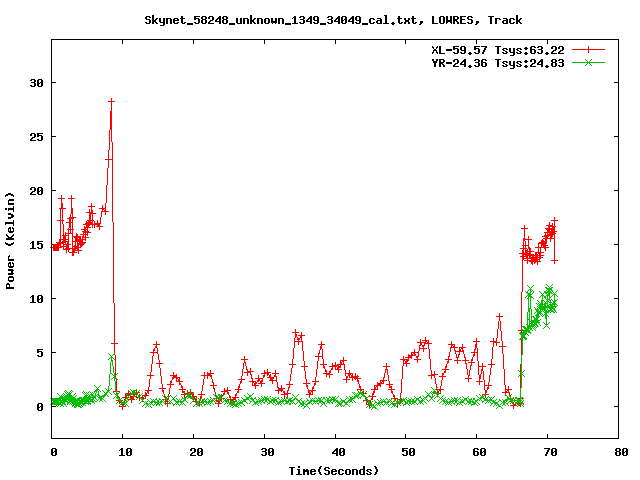Click y-axis tick label 10
The height and width of the screenshot is (480, 640).
(x=36, y=299)
